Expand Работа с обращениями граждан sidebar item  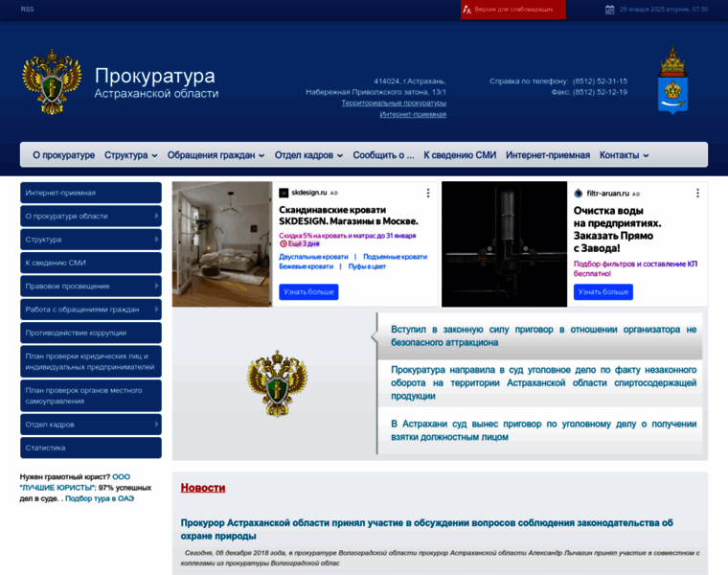[91, 310]
